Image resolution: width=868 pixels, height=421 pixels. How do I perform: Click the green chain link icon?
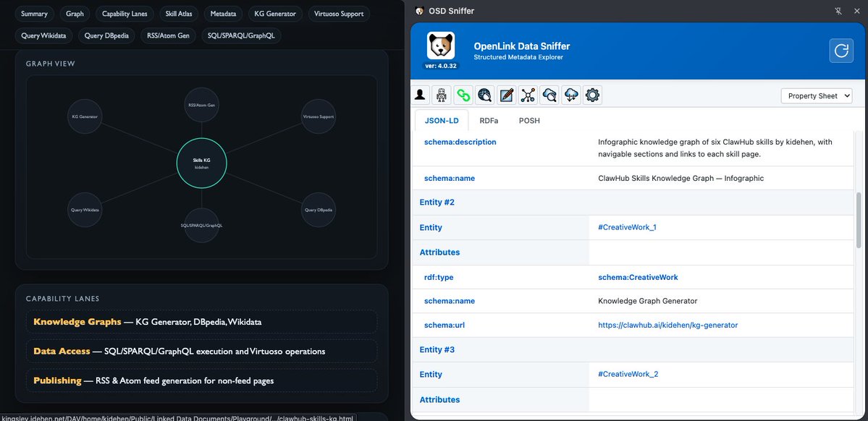[x=463, y=95]
